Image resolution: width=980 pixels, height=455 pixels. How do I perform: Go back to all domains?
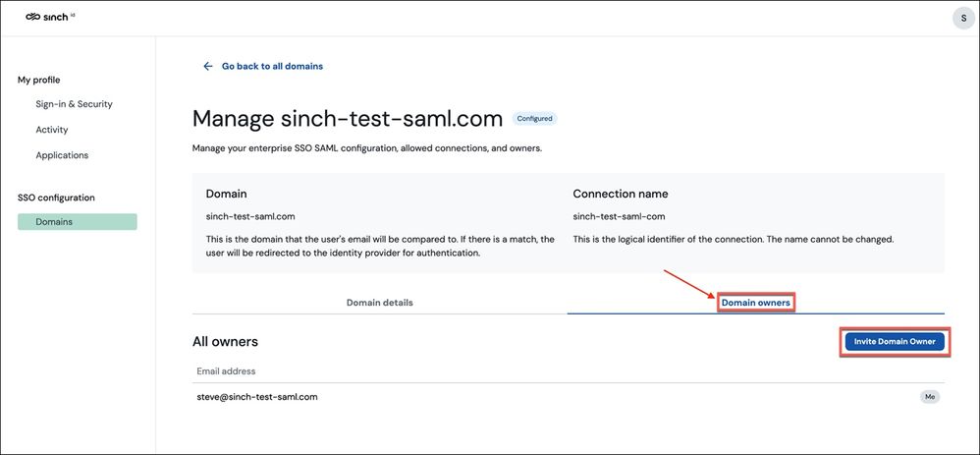273,67
